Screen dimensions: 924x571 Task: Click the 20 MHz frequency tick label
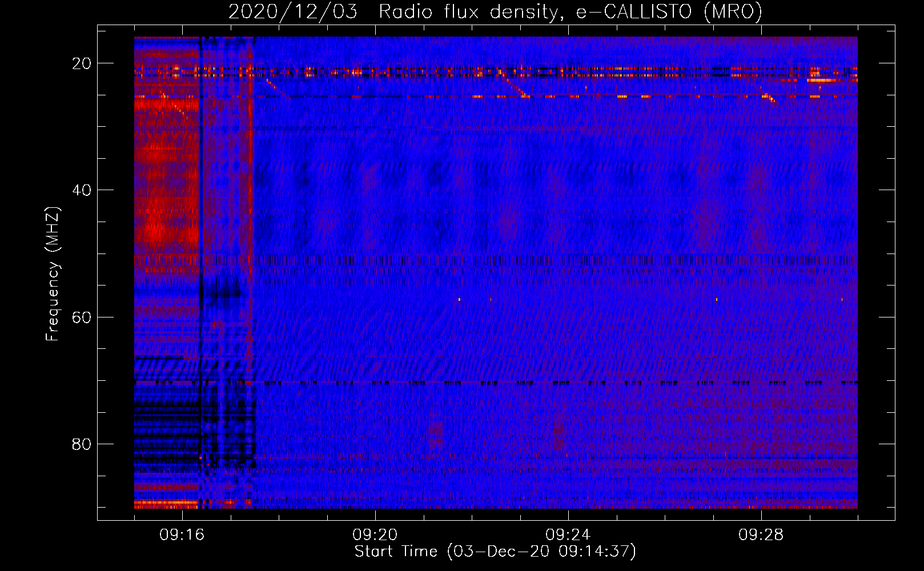pos(82,63)
